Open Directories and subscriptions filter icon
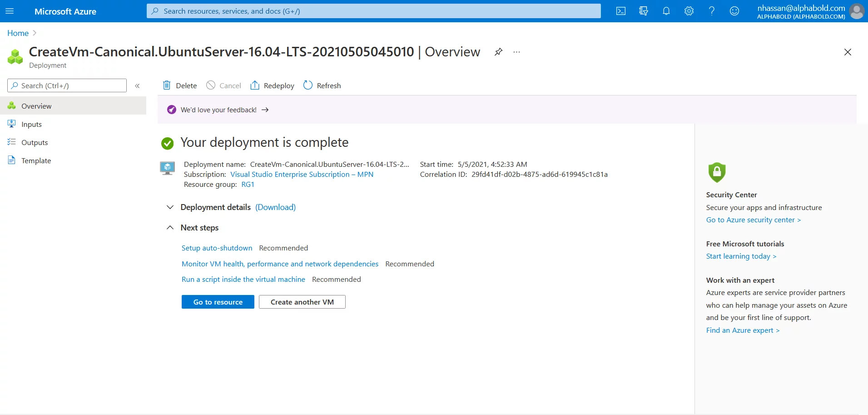868x415 pixels. [x=643, y=11]
